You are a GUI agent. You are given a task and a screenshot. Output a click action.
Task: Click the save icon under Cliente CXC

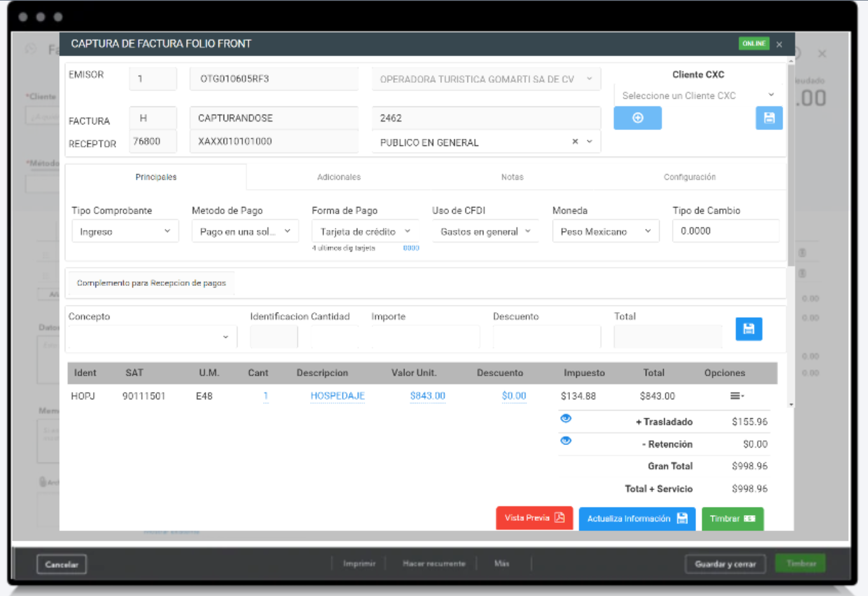coord(769,118)
